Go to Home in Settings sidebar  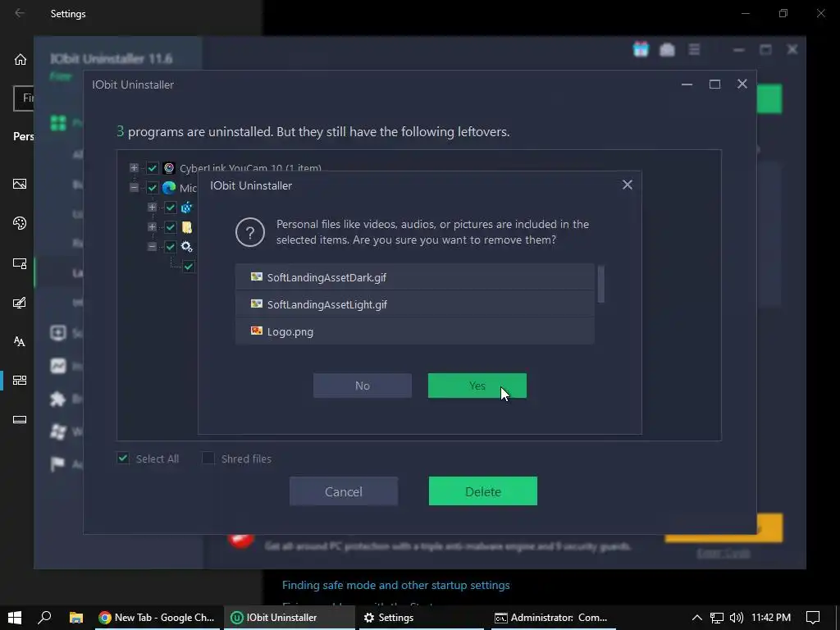pos(20,59)
